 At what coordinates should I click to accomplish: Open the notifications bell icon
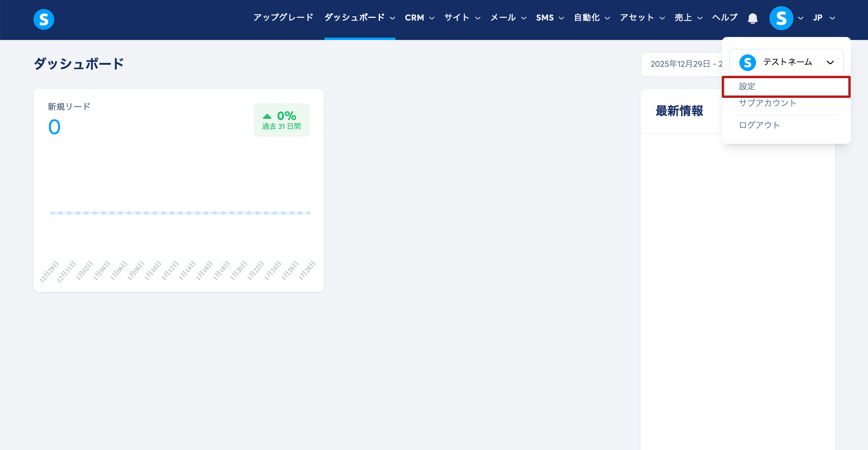tap(752, 18)
